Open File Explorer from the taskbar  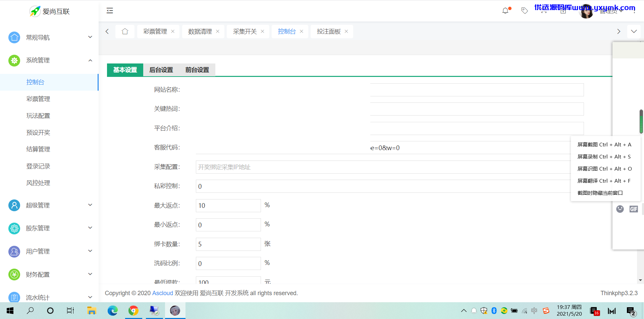[92, 311]
